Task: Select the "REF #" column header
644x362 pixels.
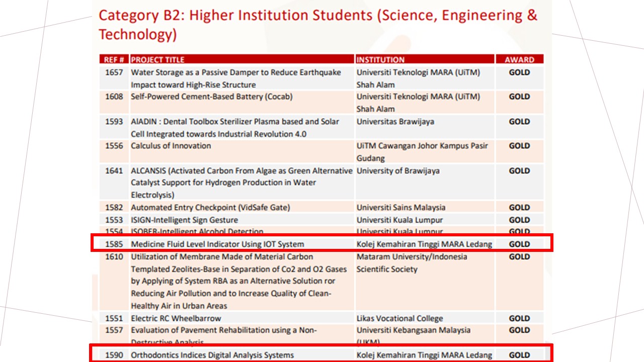Action: click(x=114, y=59)
